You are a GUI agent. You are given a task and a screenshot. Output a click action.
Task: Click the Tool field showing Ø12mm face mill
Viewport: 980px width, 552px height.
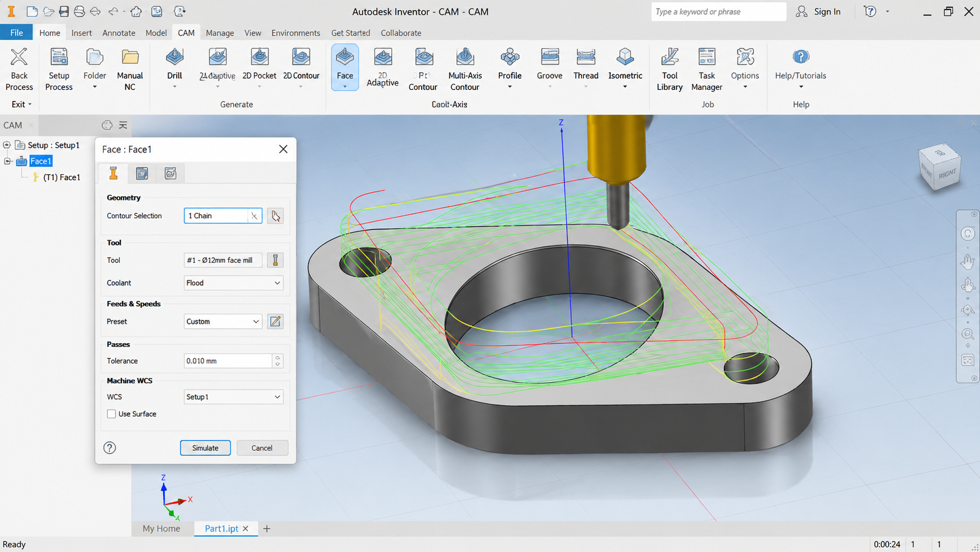point(223,260)
